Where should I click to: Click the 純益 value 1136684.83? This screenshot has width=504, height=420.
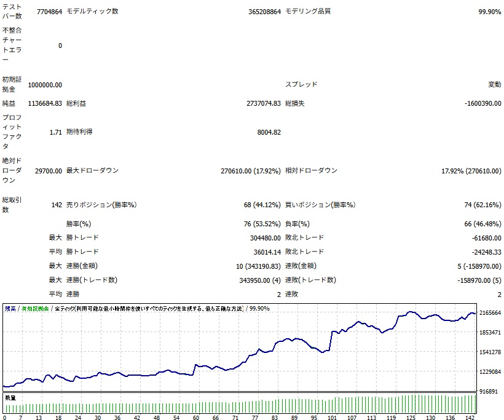tap(41, 103)
